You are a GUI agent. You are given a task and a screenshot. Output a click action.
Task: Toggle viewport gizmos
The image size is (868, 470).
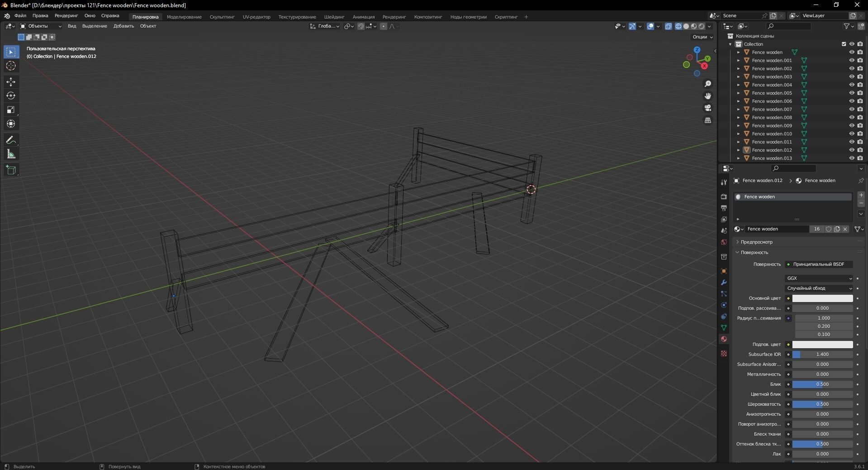pyautogui.click(x=632, y=26)
